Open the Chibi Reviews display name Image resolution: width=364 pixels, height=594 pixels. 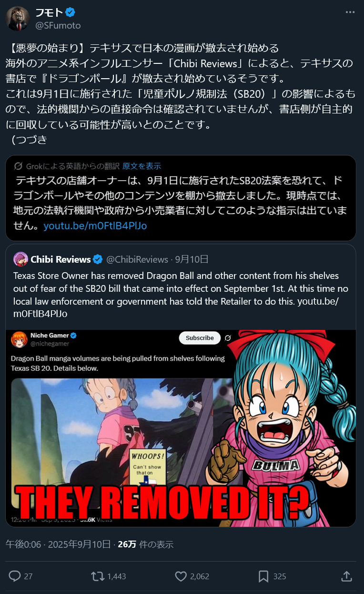pos(61,259)
